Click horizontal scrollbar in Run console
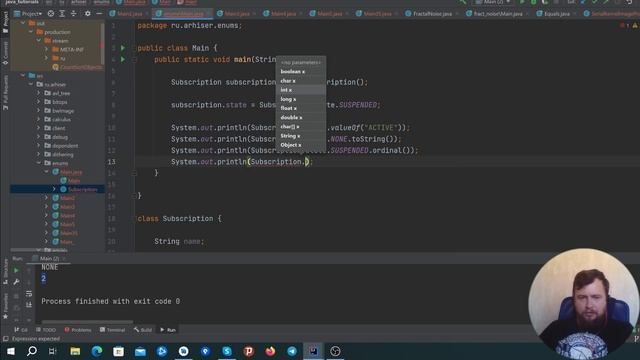The image size is (640, 360). 87,322
